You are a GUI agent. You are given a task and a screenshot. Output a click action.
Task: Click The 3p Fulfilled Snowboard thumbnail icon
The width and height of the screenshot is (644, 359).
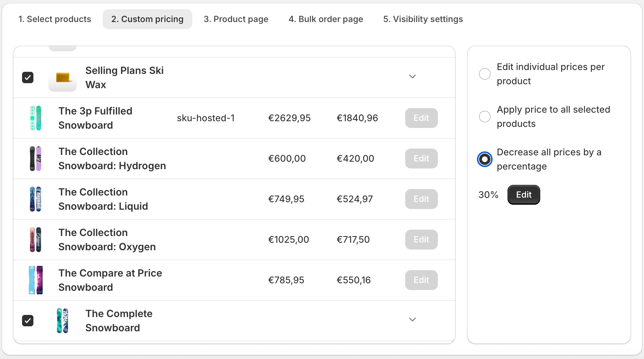(36, 118)
